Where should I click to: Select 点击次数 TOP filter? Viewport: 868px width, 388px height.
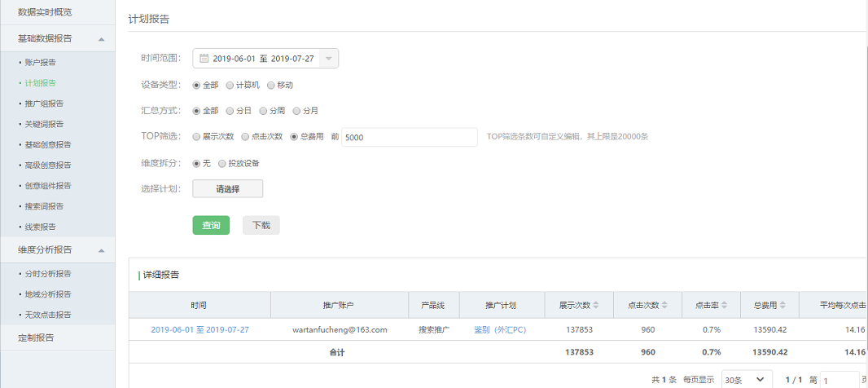(244, 137)
